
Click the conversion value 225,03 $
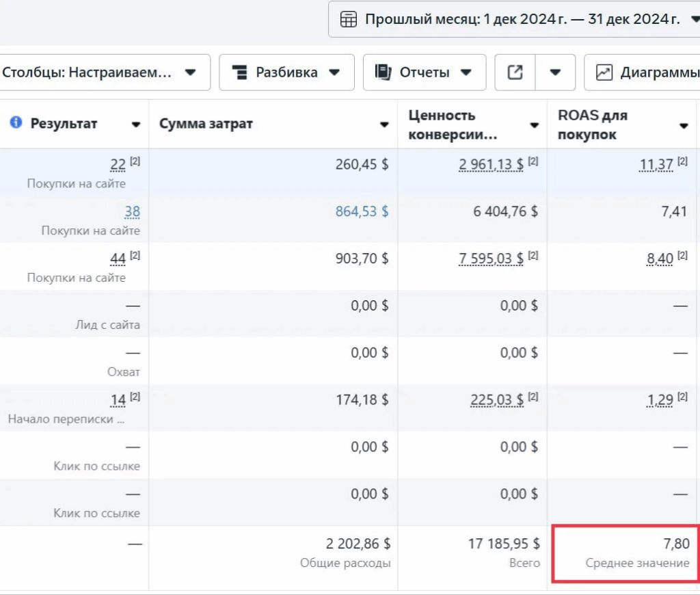(x=497, y=400)
